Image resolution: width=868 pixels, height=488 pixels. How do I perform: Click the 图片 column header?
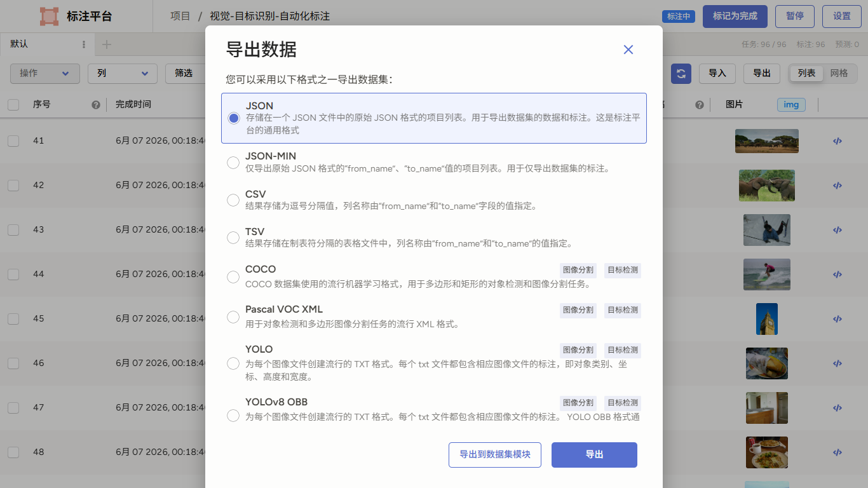(734, 104)
